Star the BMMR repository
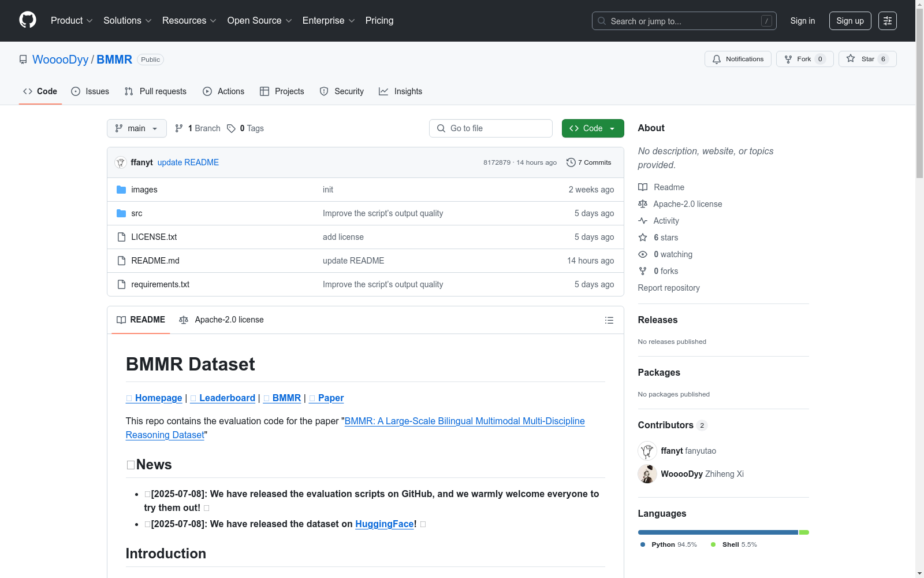Viewport: 924px width, 578px height. [867, 59]
